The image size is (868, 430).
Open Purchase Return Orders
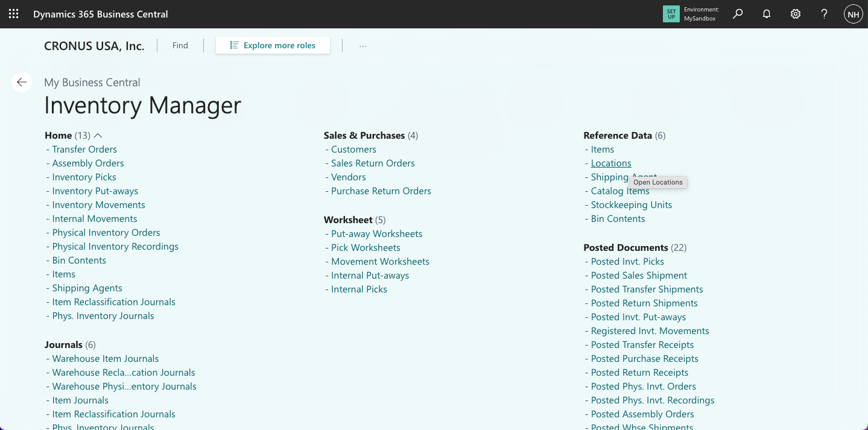pos(381,191)
